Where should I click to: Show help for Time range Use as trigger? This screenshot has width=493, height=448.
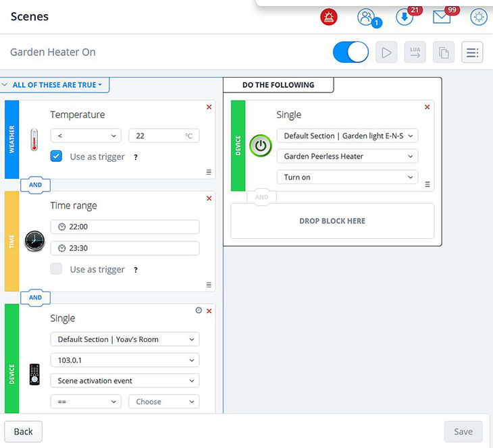136,270
